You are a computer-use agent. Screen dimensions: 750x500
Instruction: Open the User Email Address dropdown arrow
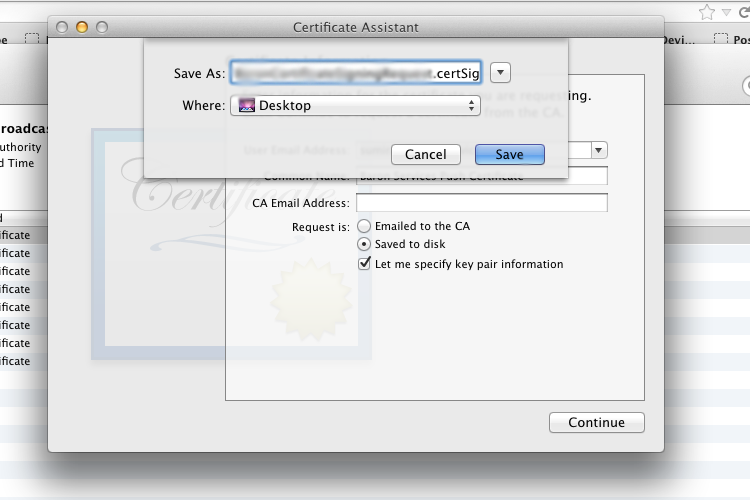click(599, 150)
